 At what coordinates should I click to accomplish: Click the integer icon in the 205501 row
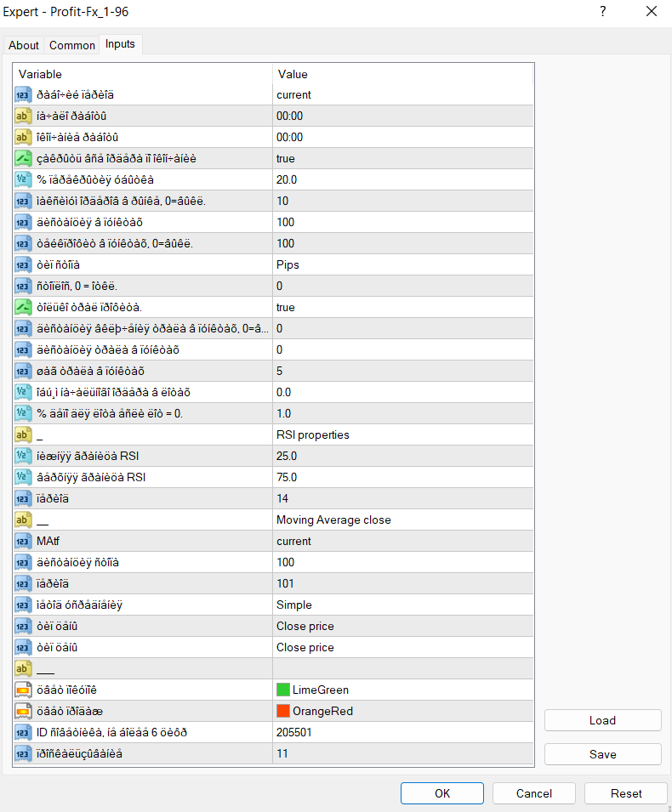[24, 732]
